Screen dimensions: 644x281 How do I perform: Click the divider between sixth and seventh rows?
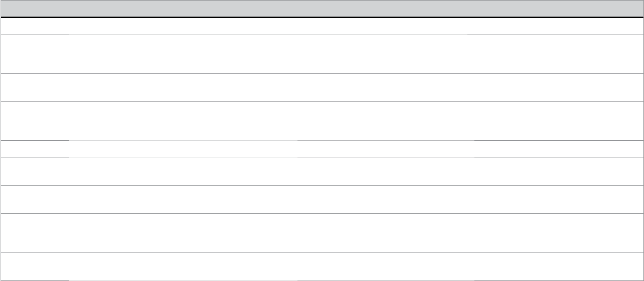click(x=322, y=185)
